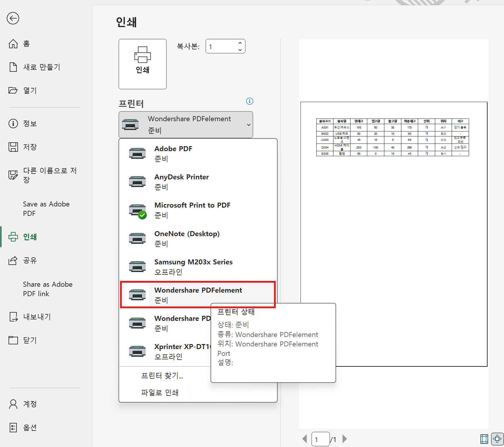Collapse the Wondershare PDFelement printer dropdown
504x447 pixels.
[x=186, y=125]
